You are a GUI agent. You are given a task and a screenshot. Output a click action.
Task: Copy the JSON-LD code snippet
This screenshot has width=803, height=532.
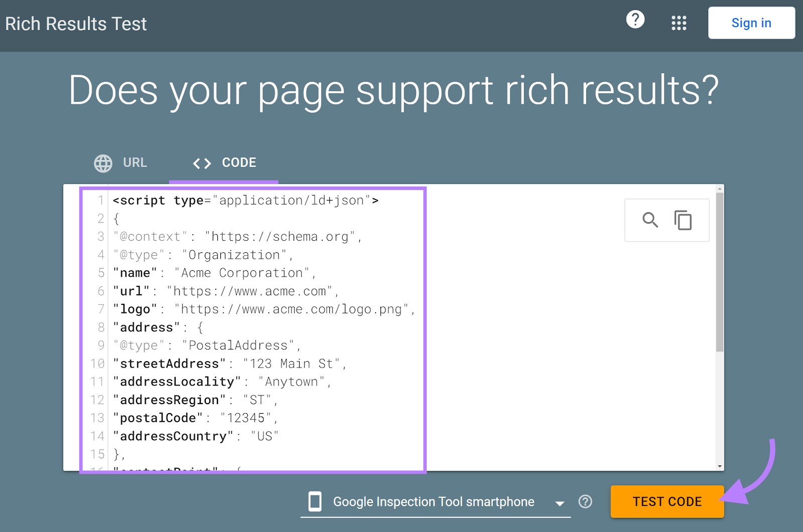[683, 220]
